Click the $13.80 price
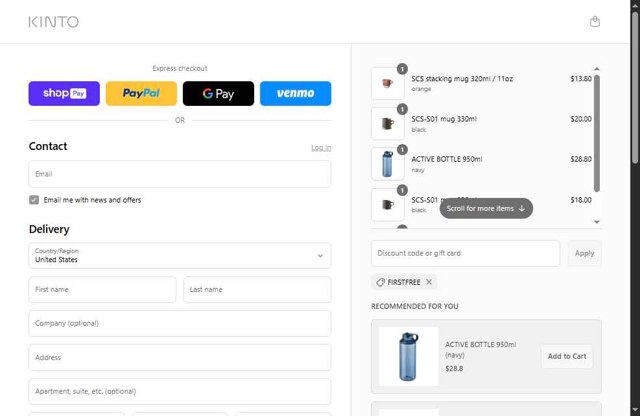Image resolution: width=640 pixels, height=416 pixels. click(x=581, y=79)
